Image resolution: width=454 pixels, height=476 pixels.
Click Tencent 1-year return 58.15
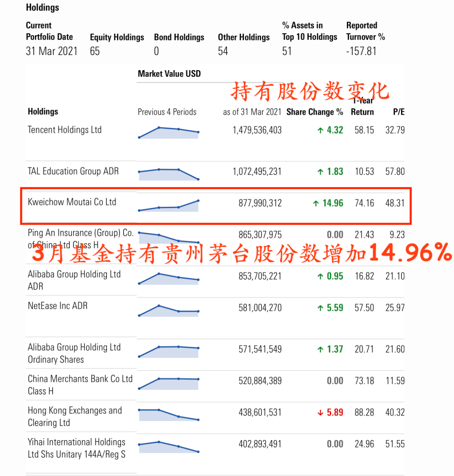(364, 130)
